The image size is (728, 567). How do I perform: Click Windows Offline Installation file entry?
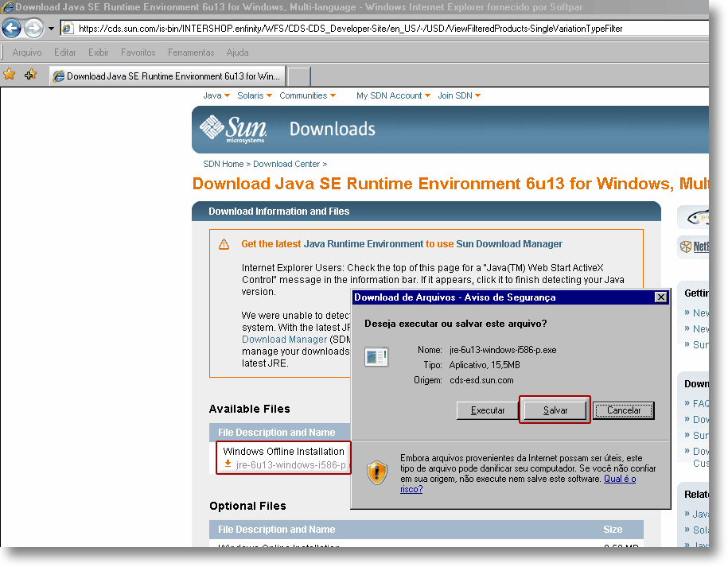[x=283, y=452]
